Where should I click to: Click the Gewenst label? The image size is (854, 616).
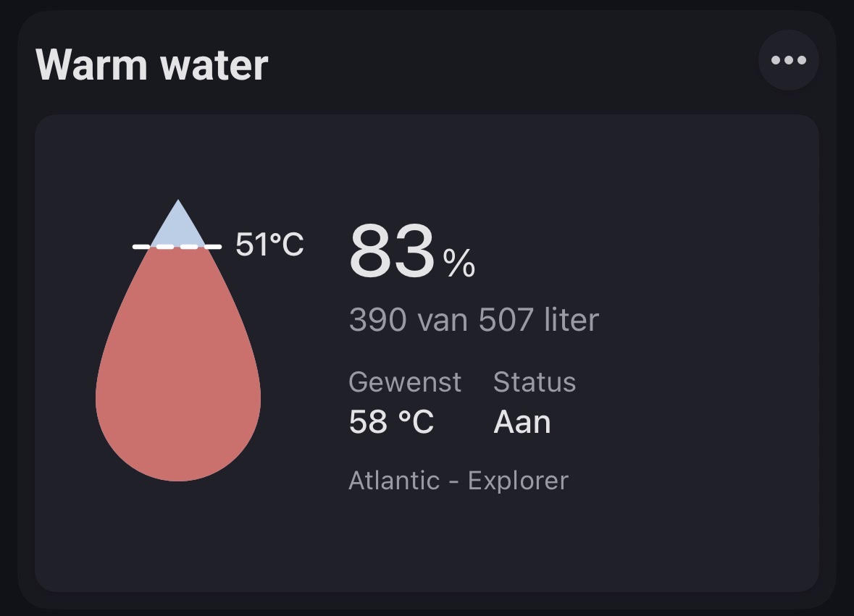tap(405, 381)
